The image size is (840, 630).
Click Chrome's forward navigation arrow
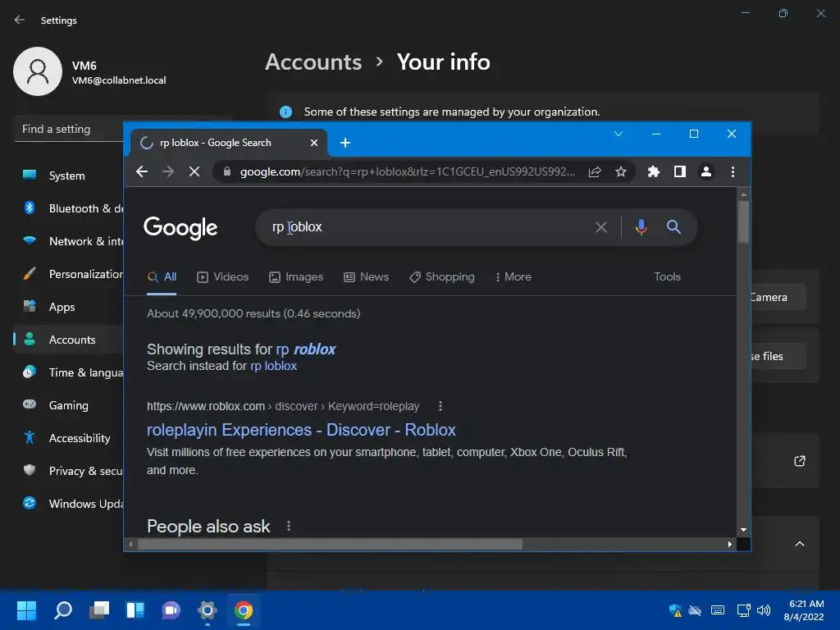click(x=167, y=171)
